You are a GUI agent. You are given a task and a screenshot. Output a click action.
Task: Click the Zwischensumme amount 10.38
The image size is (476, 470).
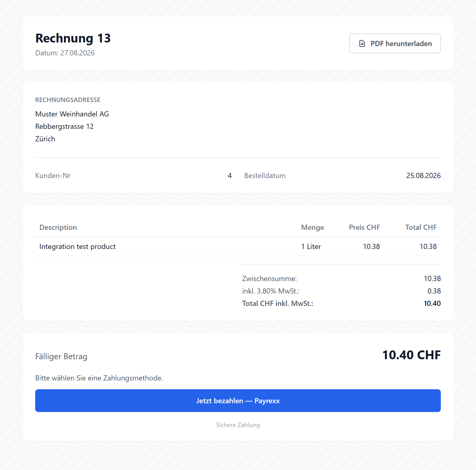pos(432,278)
